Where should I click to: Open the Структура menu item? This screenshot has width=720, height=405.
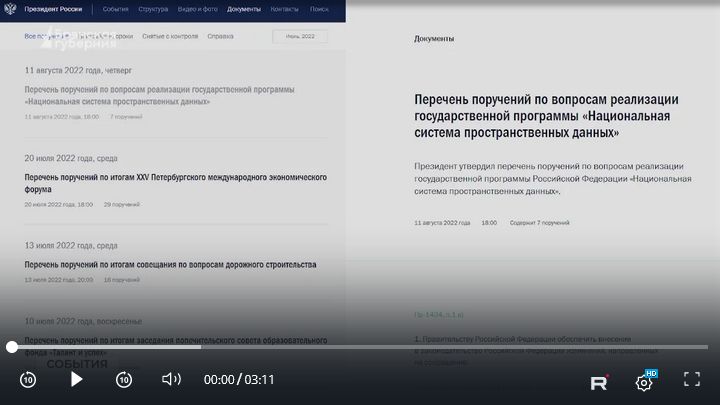(x=153, y=9)
